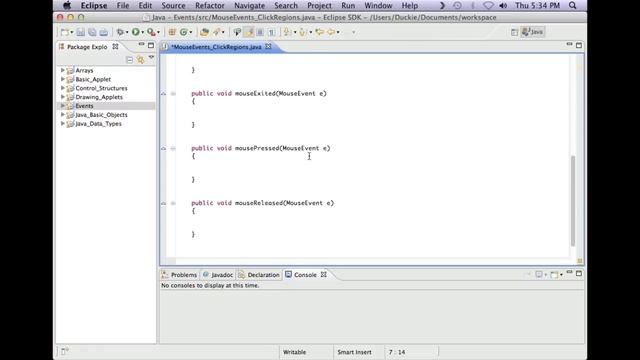The image size is (640, 360).
Task: Expand the Events project
Action: 62,106
